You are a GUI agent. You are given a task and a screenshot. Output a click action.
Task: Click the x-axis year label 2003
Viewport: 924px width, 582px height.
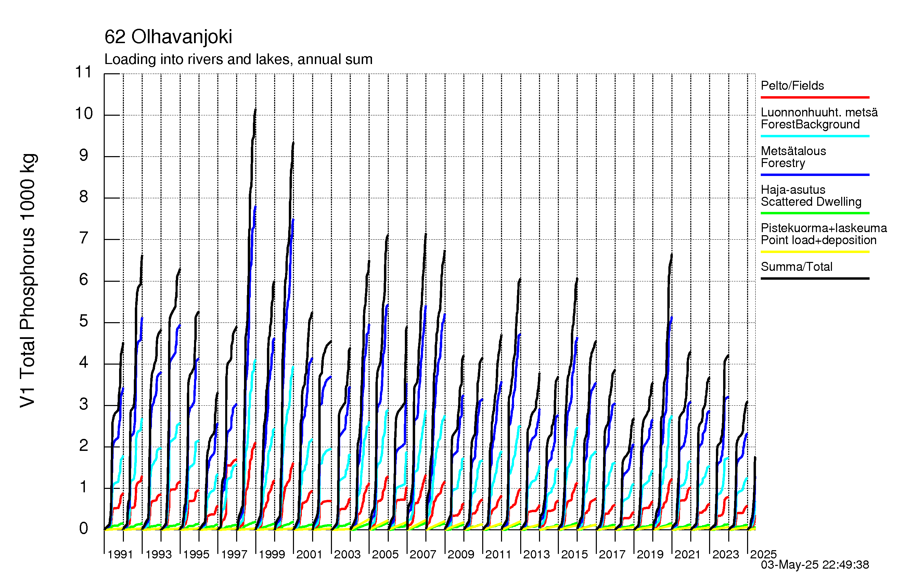pos(347,554)
